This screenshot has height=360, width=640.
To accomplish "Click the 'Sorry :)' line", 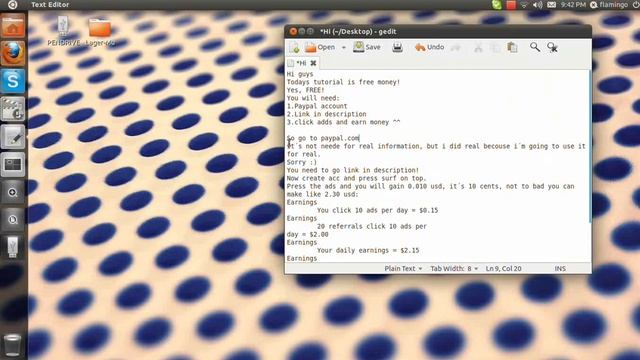I will click(x=302, y=162).
